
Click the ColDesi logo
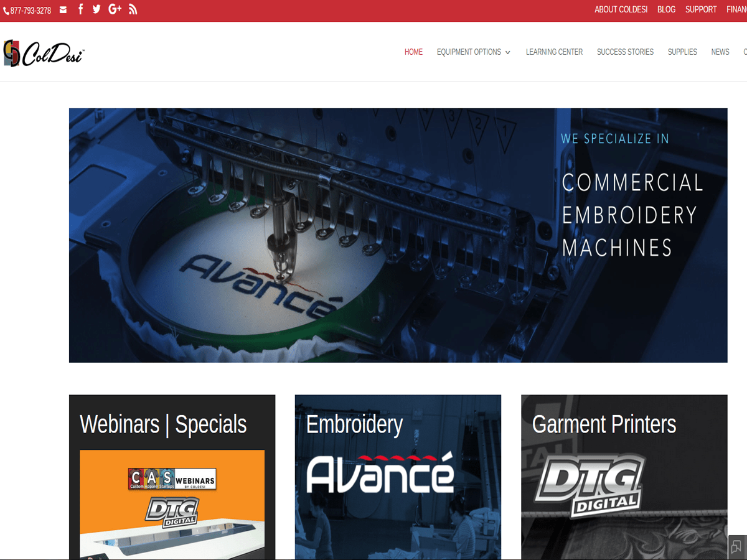(43, 54)
